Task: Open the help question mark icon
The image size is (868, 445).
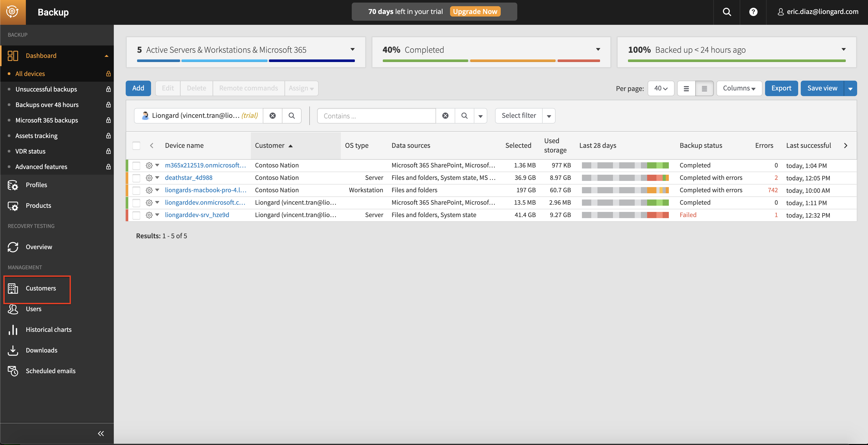Action: 753,12
